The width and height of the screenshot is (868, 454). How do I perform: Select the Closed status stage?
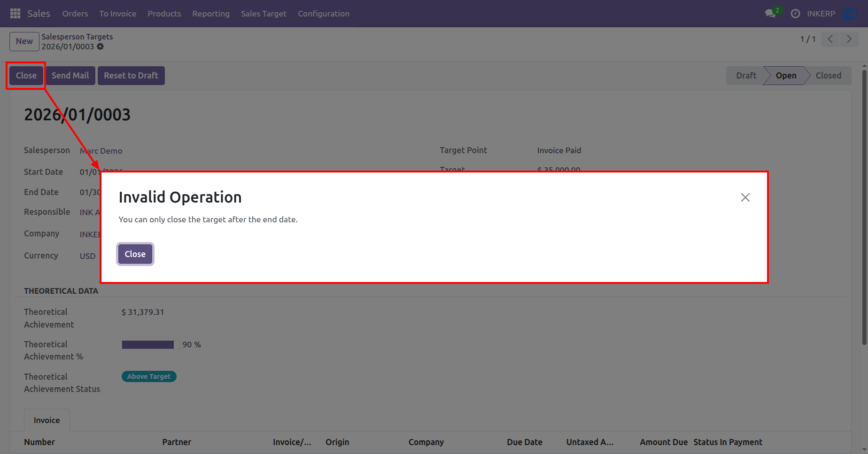coord(829,76)
